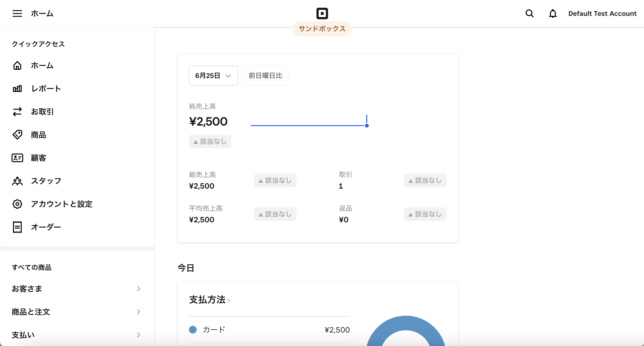
Task: Open the 顧客 ID card icon
Action: coord(17,158)
